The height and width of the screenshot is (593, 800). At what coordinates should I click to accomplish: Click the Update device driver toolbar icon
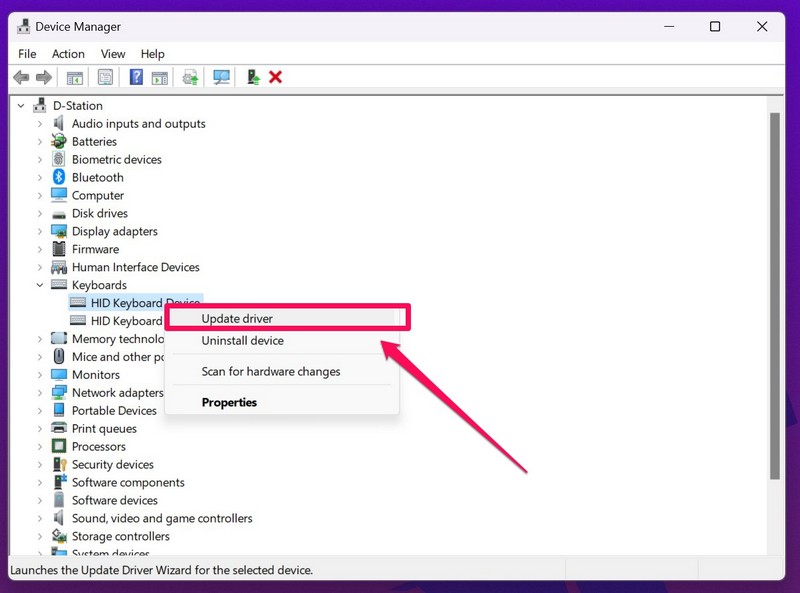[x=253, y=77]
